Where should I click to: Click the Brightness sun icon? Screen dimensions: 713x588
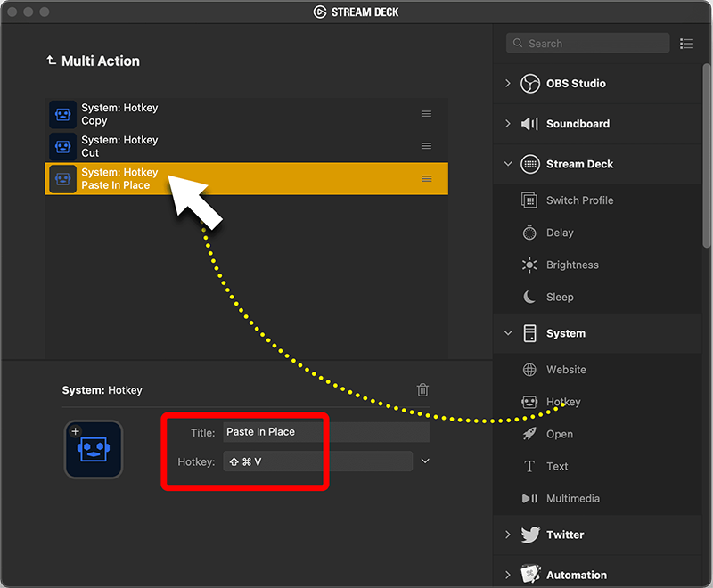529,265
